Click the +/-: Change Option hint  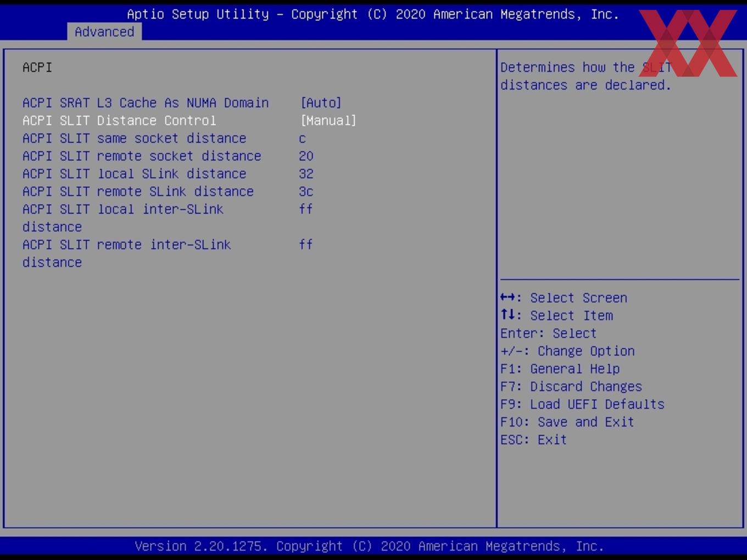567,351
